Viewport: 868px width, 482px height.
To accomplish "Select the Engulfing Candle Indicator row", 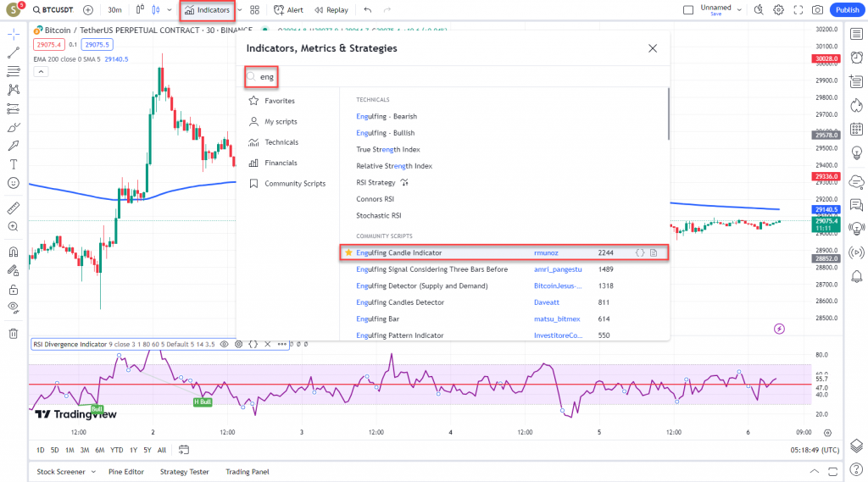I will (x=504, y=253).
